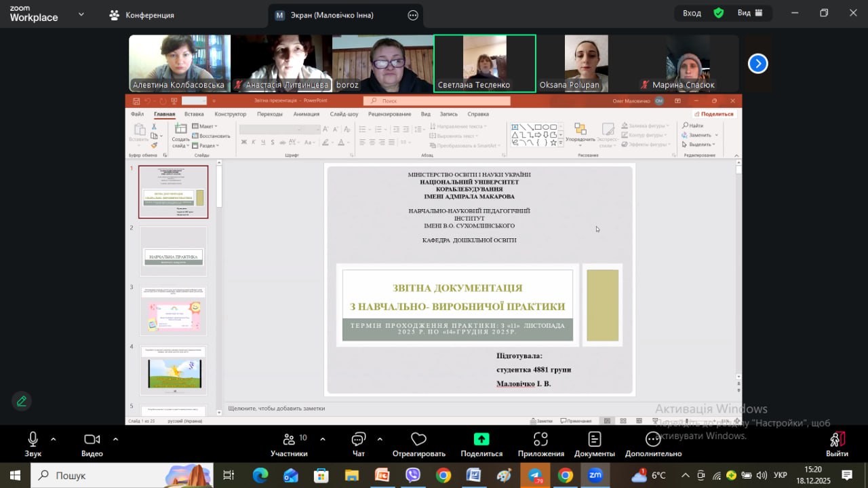Open Telegram from the Windows taskbar

point(535,475)
